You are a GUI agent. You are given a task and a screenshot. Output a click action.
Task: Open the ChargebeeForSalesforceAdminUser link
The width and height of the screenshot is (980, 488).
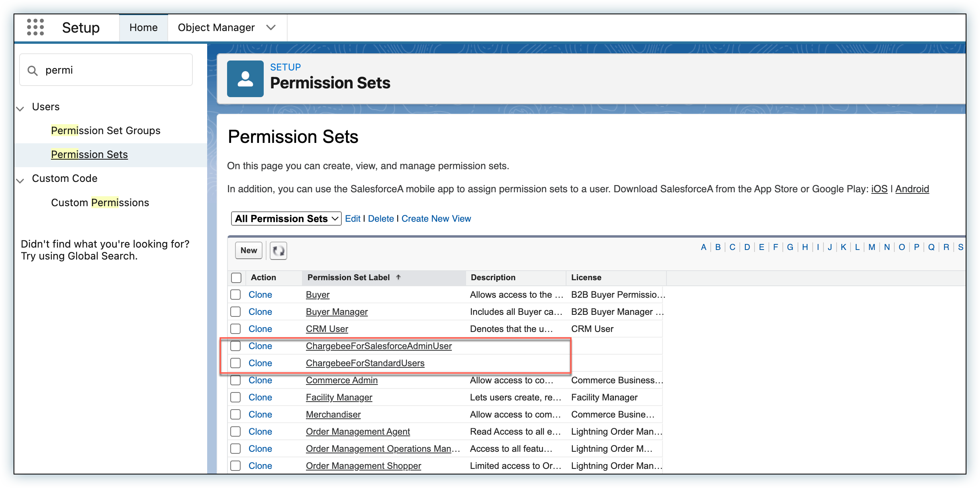tap(378, 346)
